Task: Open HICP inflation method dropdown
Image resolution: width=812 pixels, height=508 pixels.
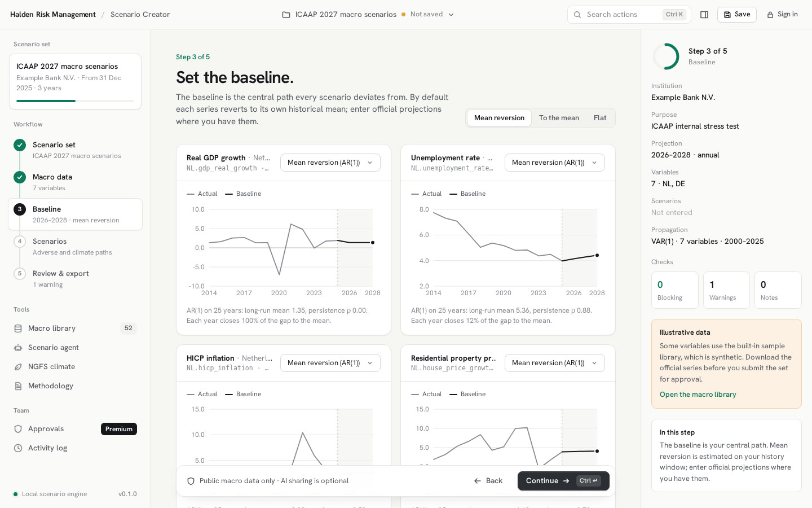Action: pyautogui.click(x=330, y=363)
